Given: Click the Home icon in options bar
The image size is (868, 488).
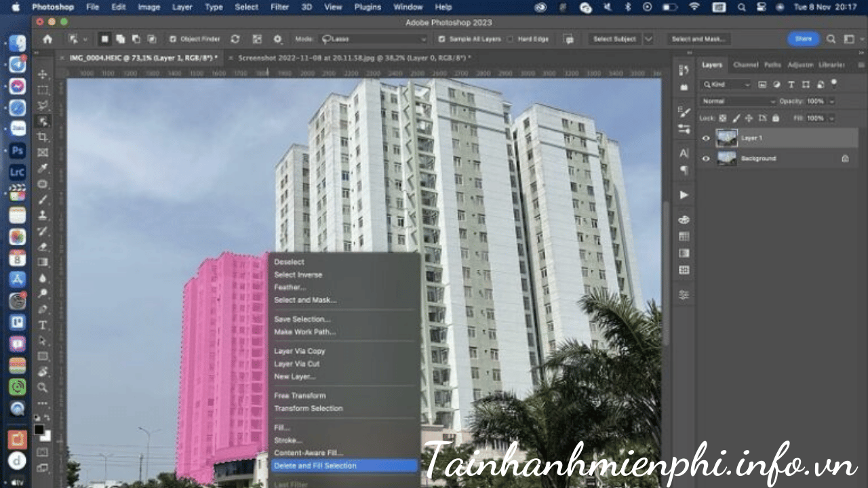Looking at the screenshot, I should point(47,39).
